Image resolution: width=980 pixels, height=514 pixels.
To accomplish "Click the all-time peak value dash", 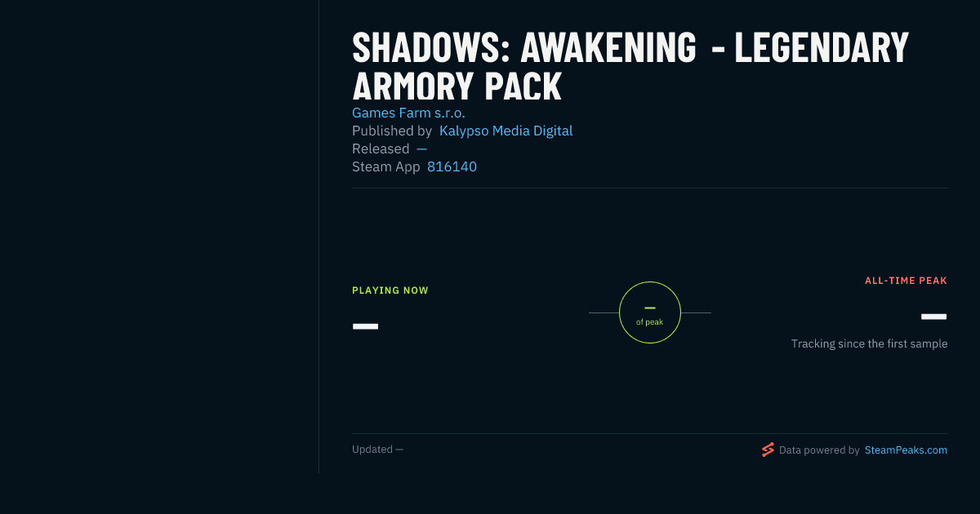I will (x=933, y=317).
